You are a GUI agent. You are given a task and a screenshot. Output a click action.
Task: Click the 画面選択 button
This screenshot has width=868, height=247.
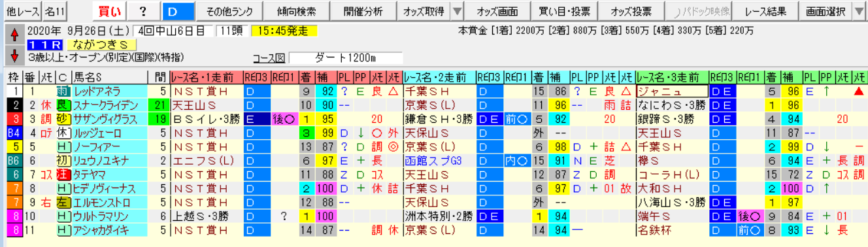point(826,11)
